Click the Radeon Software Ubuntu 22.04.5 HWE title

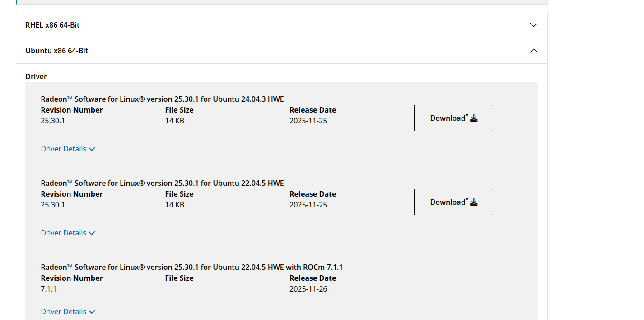click(162, 183)
